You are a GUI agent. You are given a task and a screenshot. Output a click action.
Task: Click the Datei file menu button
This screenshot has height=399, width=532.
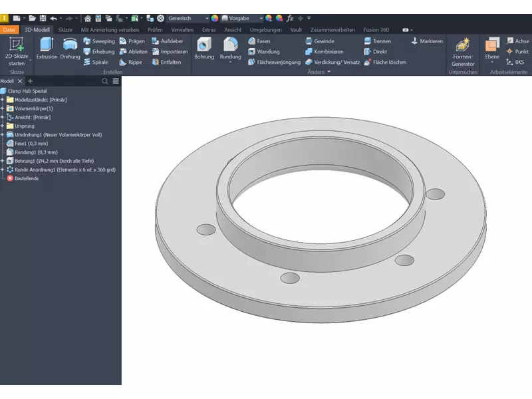tap(9, 30)
